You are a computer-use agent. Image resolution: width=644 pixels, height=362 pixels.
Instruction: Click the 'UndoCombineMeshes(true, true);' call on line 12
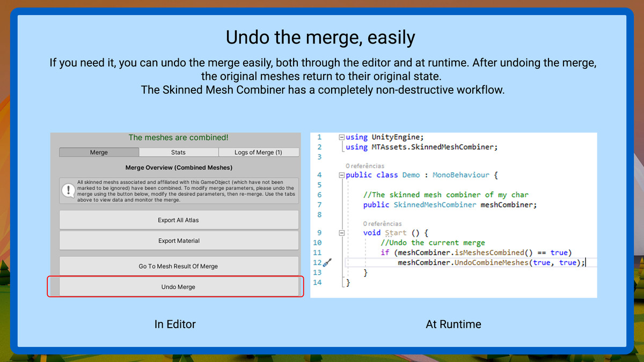tap(518, 262)
